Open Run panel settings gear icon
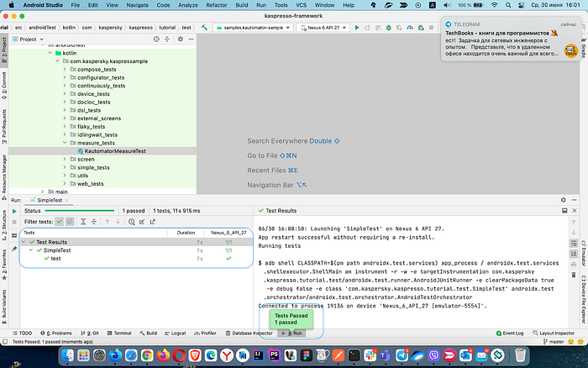 564,200
